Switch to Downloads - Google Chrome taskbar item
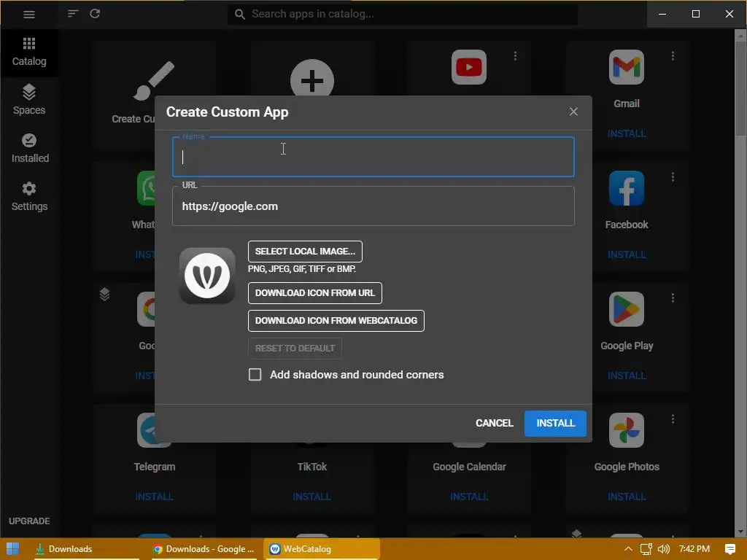Screen dimensions: 747x560 pos(204,549)
